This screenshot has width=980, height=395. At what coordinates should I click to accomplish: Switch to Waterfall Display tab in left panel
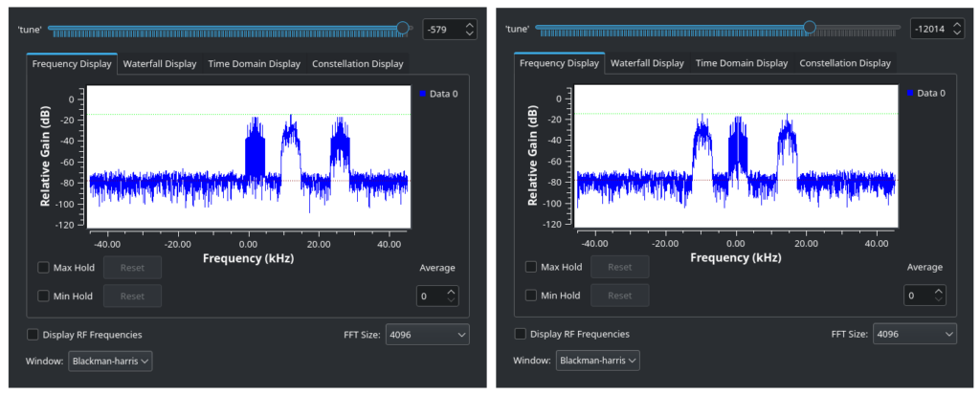pos(160,64)
